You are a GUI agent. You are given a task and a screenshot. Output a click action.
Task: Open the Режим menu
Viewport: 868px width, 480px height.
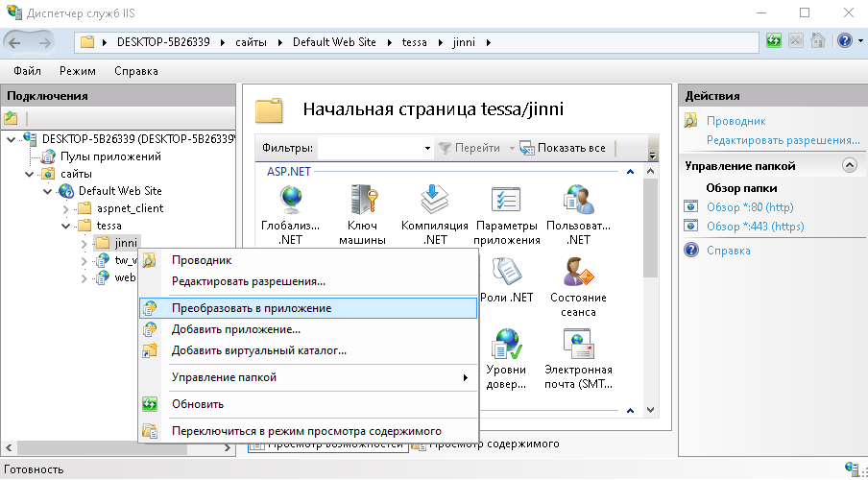click(77, 71)
